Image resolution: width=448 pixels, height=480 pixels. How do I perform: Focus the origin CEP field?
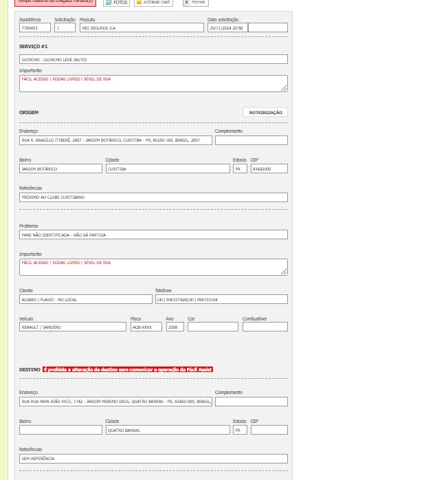tap(269, 168)
